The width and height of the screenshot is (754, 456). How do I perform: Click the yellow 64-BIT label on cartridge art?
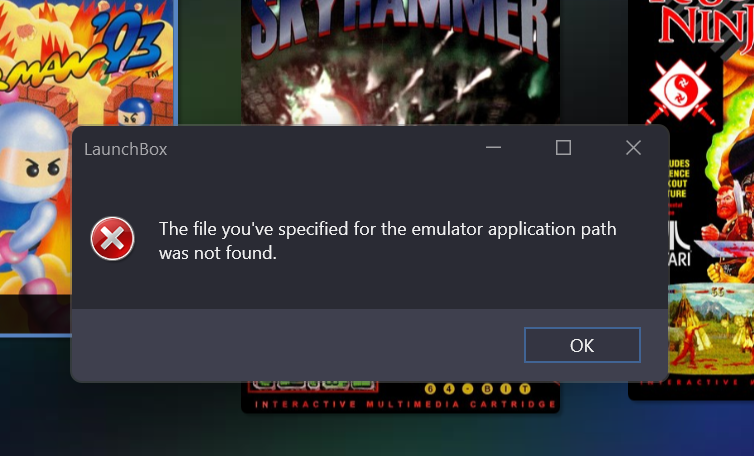pos(477,389)
